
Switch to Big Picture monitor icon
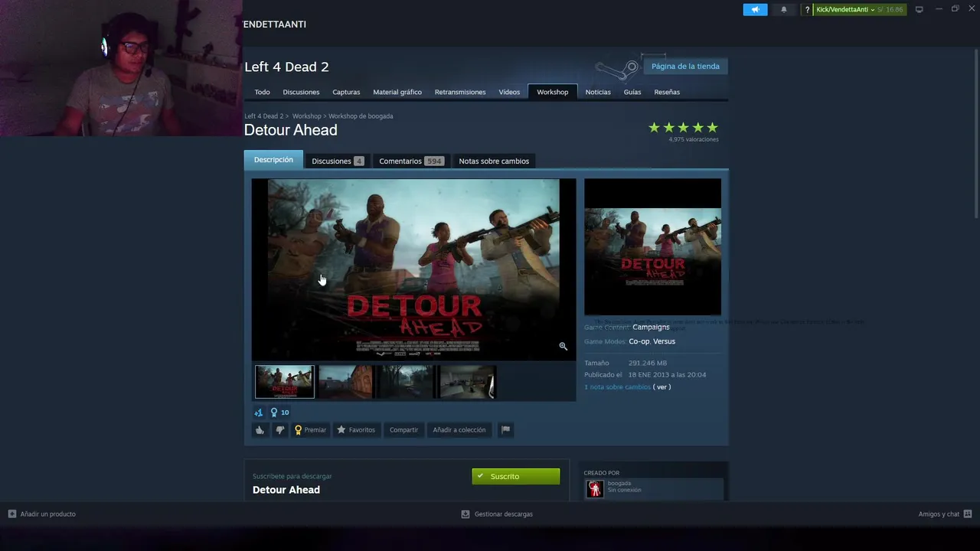pyautogui.click(x=919, y=9)
